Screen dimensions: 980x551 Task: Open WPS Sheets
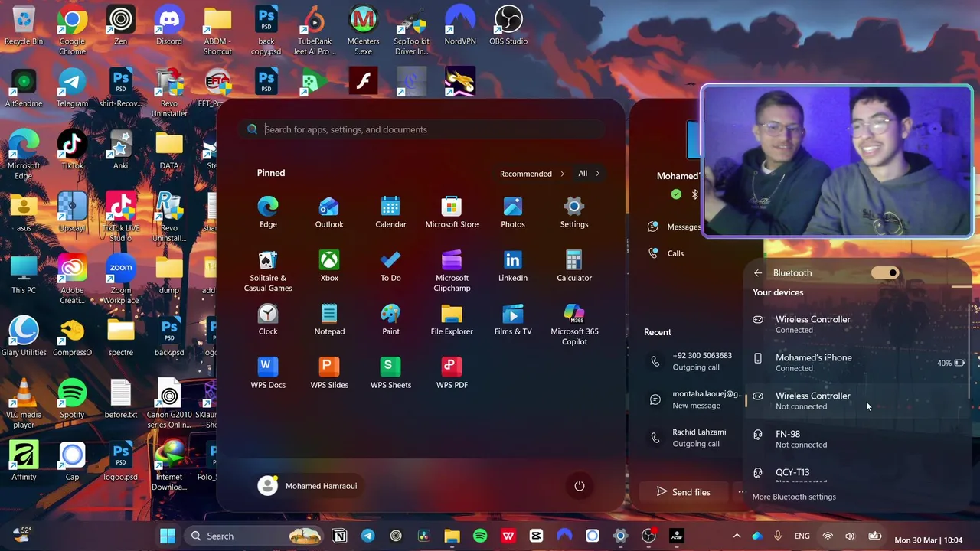pyautogui.click(x=390, y=373)
